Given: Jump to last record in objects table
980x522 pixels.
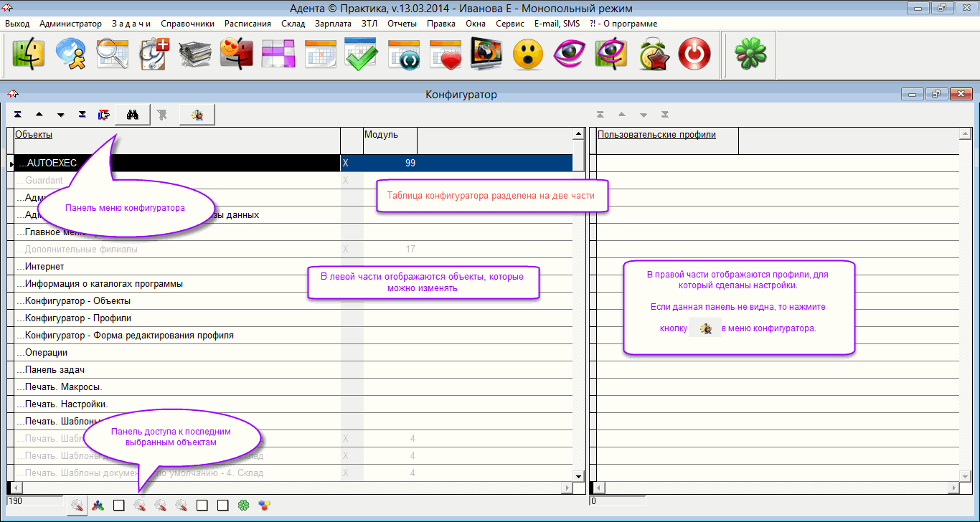Looking at the screenshot, I should (83, 115).
